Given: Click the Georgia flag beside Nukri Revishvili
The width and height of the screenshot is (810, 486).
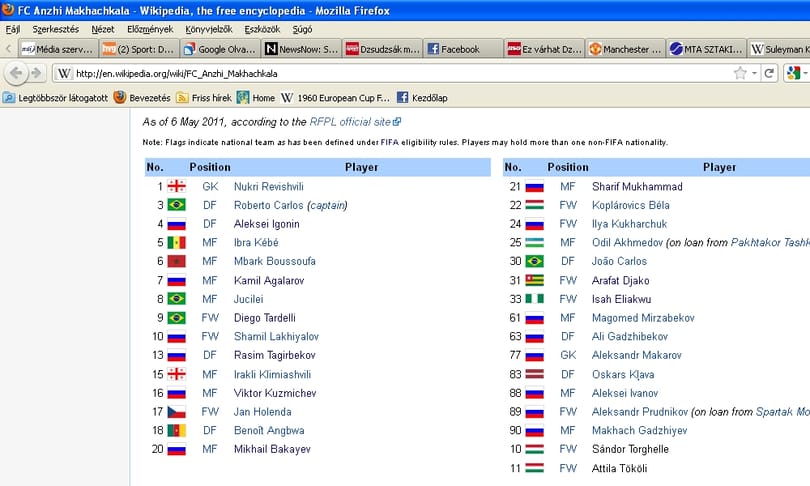Looking at the screenshot, I should pos(176,186).
